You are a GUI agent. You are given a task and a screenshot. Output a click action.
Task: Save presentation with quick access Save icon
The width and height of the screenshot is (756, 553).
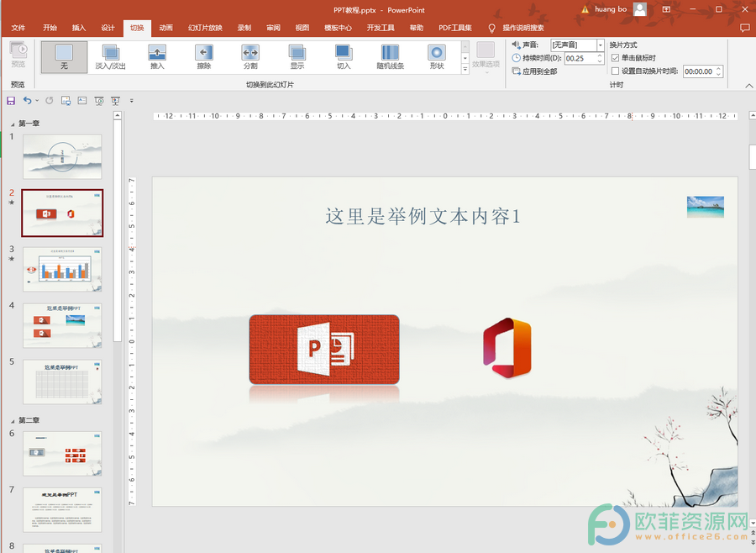coord(11,100)
